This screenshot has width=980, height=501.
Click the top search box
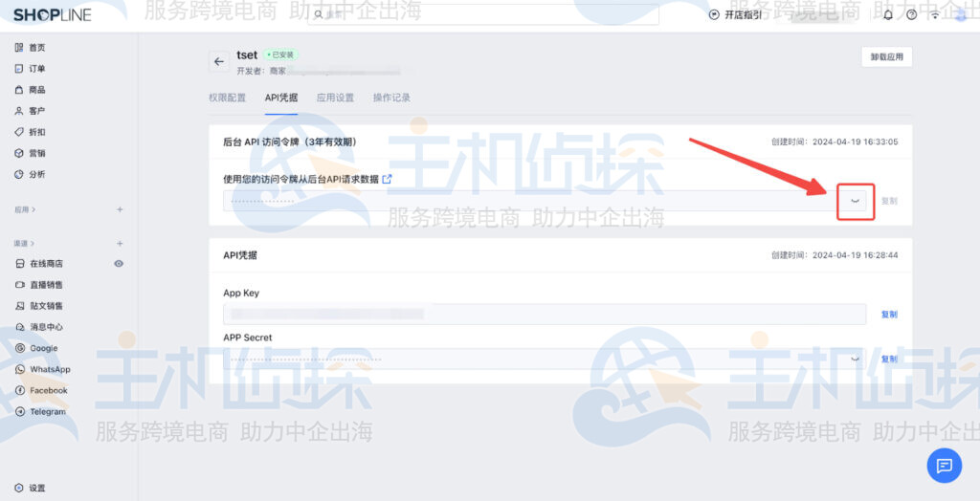[x=482, y=14]
